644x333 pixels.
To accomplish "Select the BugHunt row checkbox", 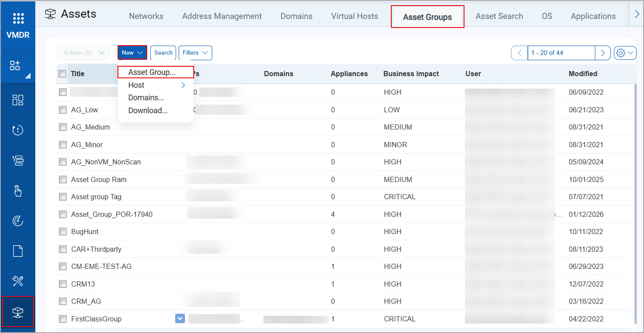I will pyautogui.click(x=63, y=231).
